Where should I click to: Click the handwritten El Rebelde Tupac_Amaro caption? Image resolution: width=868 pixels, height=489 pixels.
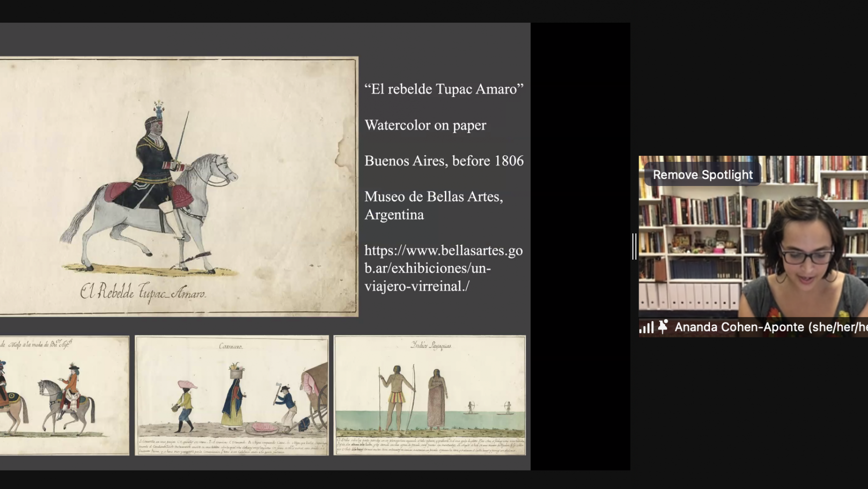point(143,292)
